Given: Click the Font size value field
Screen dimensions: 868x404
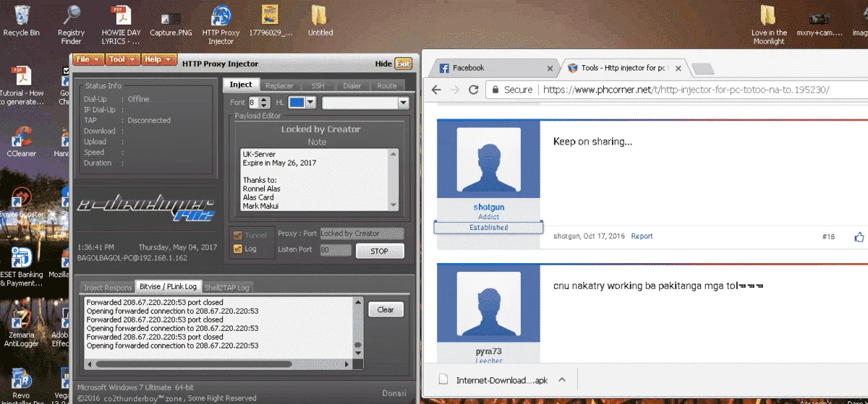Looking at the screenshot, I should [254, 103].
